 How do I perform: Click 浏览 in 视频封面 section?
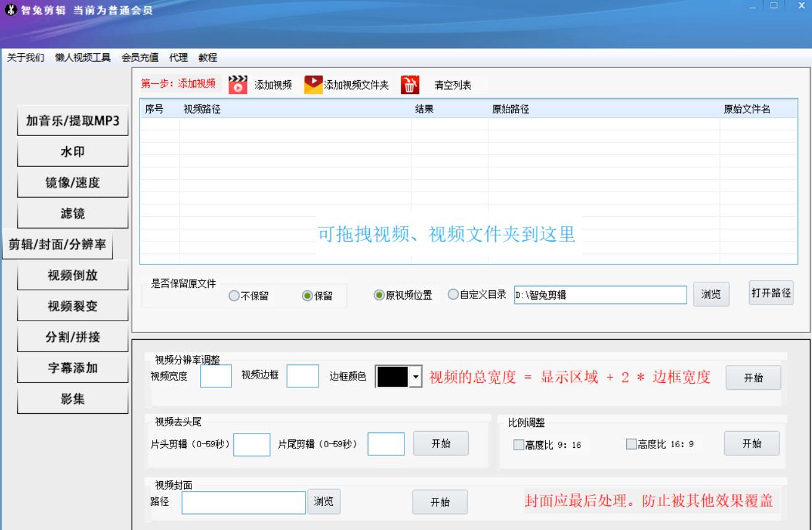pos(324,502)
